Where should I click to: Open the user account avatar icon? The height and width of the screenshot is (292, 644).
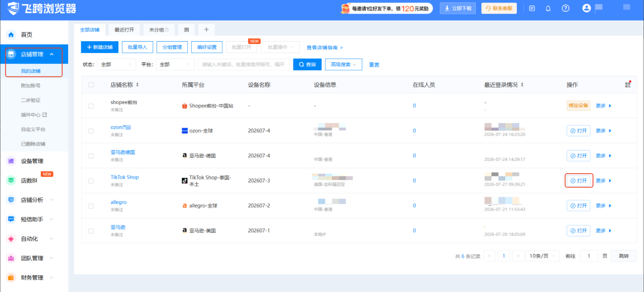point(586,8)
